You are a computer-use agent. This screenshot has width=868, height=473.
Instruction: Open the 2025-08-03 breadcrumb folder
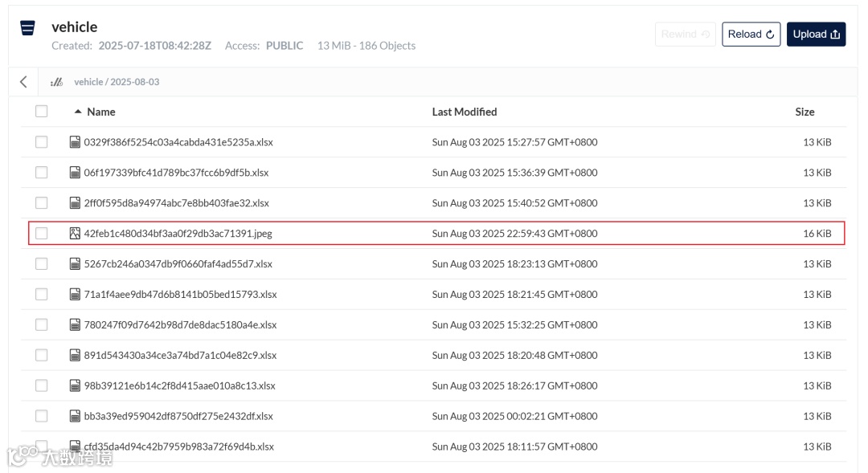click(134, 82)
